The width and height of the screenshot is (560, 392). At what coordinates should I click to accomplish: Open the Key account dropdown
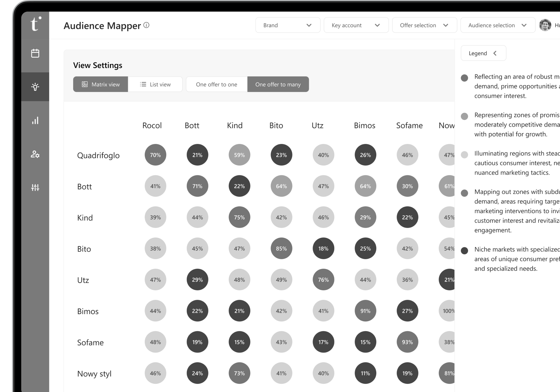pos(356,25)
